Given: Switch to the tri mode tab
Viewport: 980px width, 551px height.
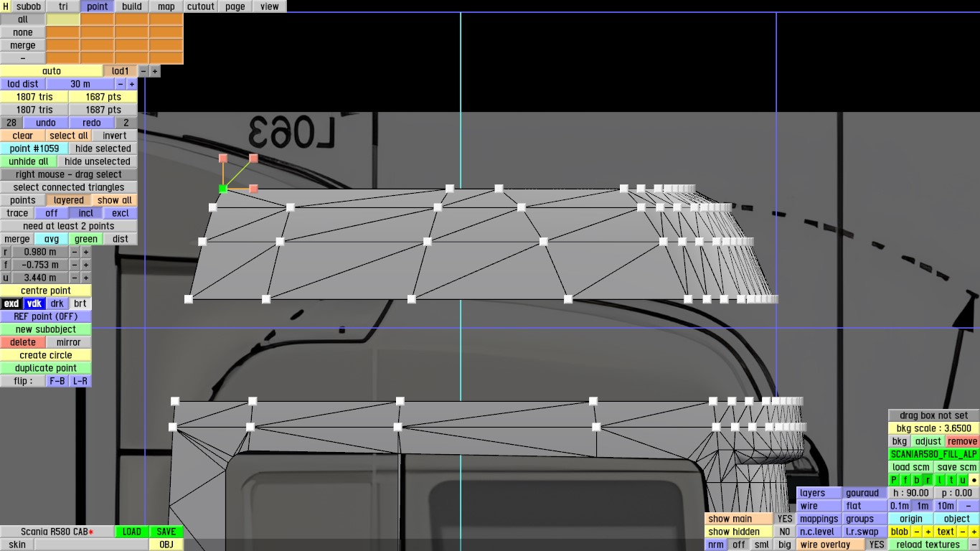Looking at the screenshot, I should [x=63, y=6].
